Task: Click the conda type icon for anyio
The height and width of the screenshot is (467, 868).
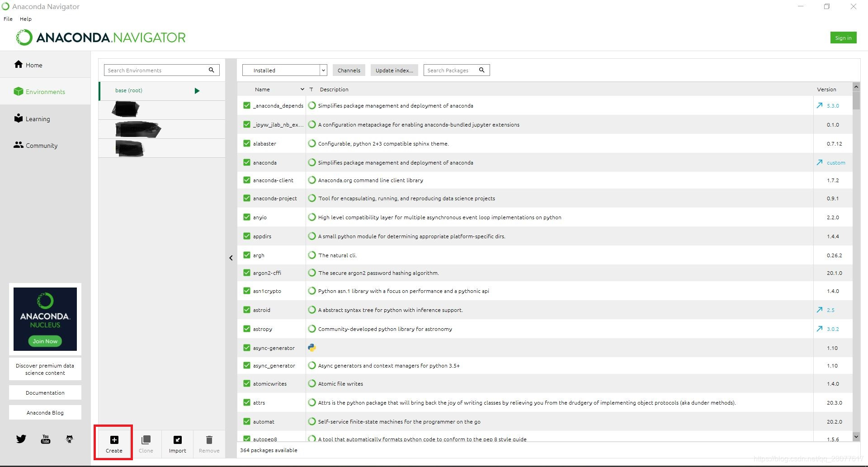Action: pyautogui.click(x=312, y=217)
